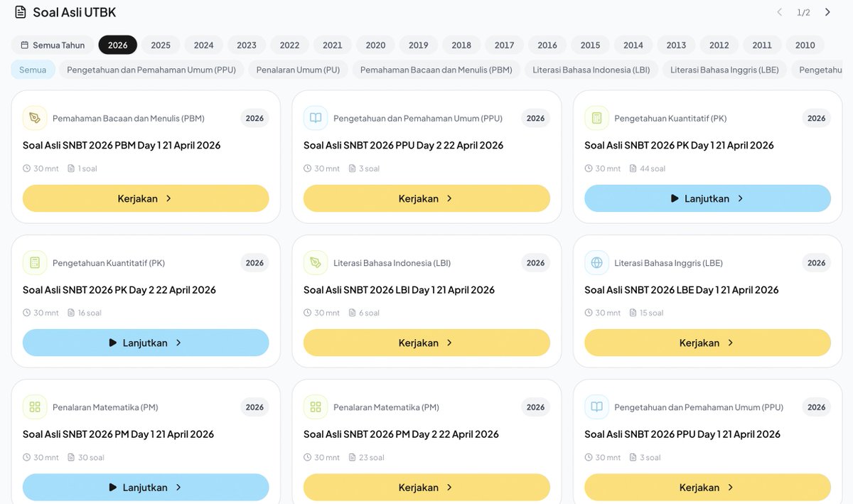Viewport: 853px width, 504px height.
Task: Open title Soal Asli SNBT 2026 PK Day 2
Action: coord(119,289)
